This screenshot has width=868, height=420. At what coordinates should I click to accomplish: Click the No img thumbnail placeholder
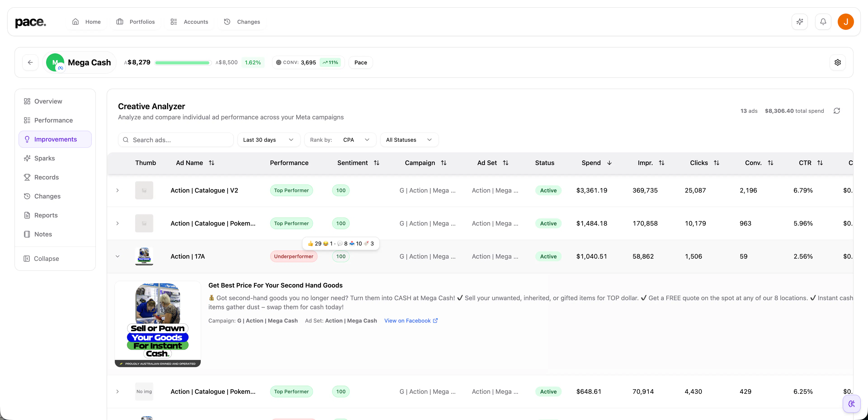144,392
